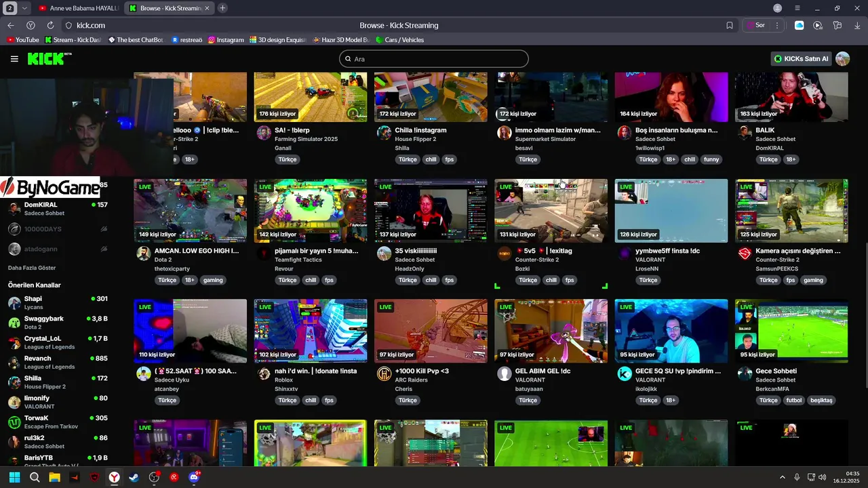Open the user profile avatar menu
The image size is (868, 488).
pos(842,59)
